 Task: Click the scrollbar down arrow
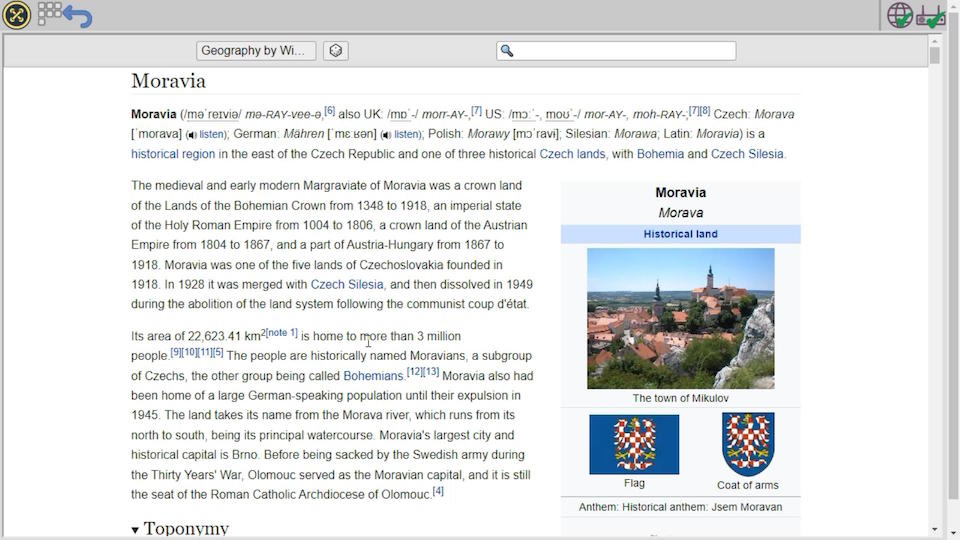click(934, 530)
